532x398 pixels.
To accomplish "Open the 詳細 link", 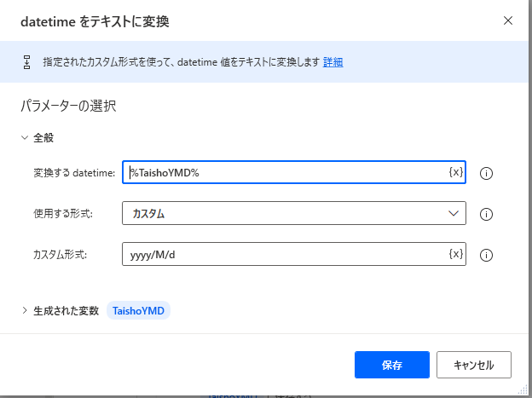I will tap(333, 62).
